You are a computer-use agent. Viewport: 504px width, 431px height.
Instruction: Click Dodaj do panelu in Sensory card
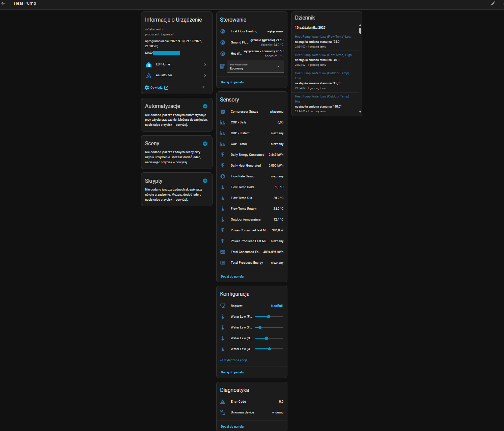(232, 277)
